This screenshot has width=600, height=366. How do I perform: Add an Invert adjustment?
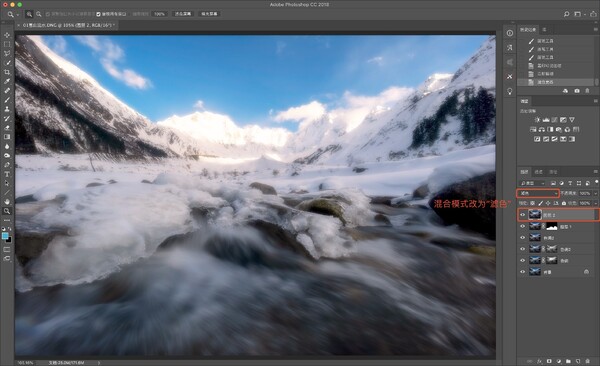click(x=537, y=139)
